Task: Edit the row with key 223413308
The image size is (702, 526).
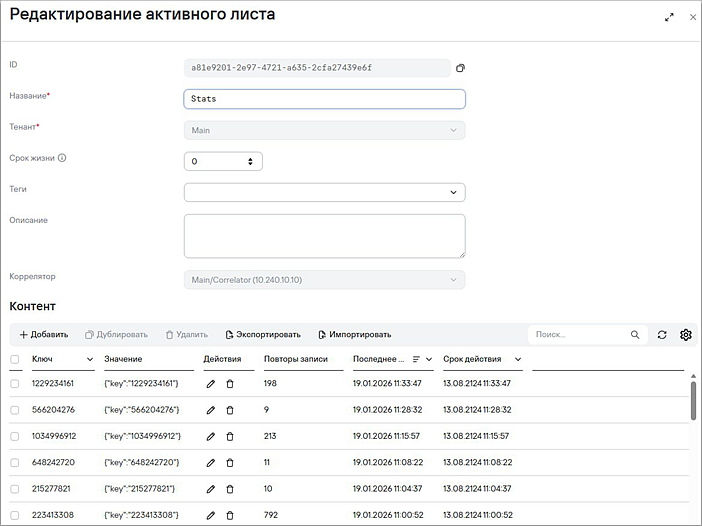Action: pyautogui.click(x=210, y=516)
